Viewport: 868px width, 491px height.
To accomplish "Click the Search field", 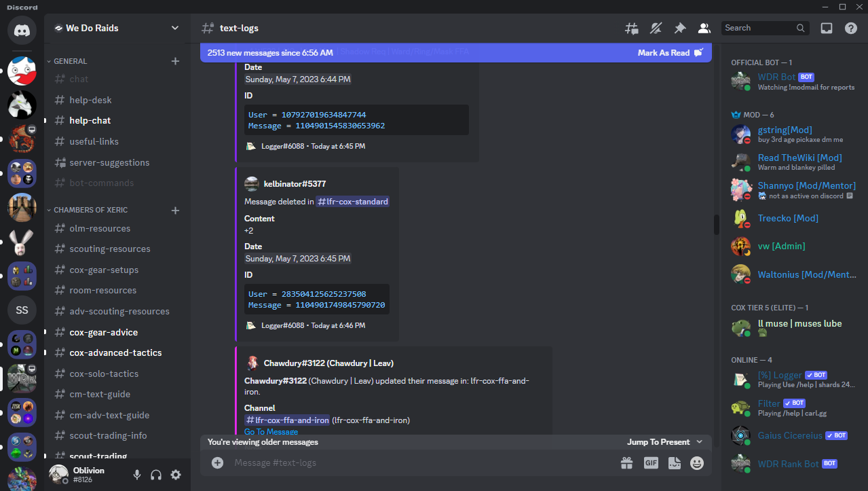I will [766, 28].
